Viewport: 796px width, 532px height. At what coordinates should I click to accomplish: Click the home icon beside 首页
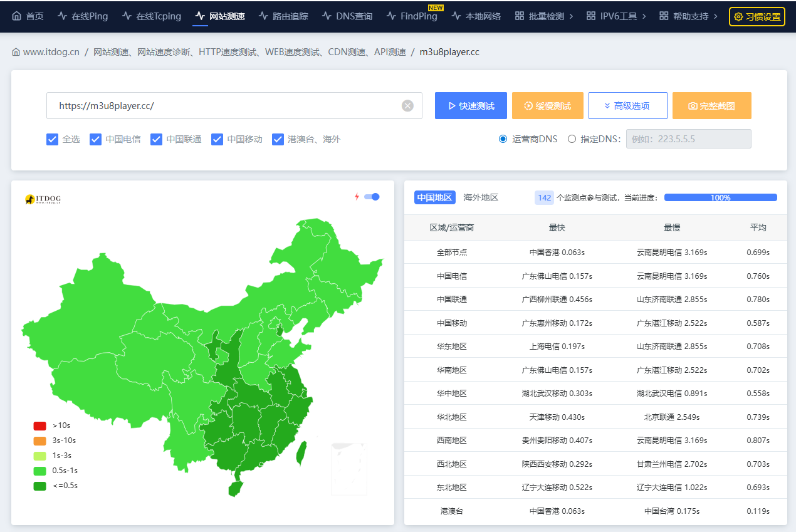pos(17,16)
